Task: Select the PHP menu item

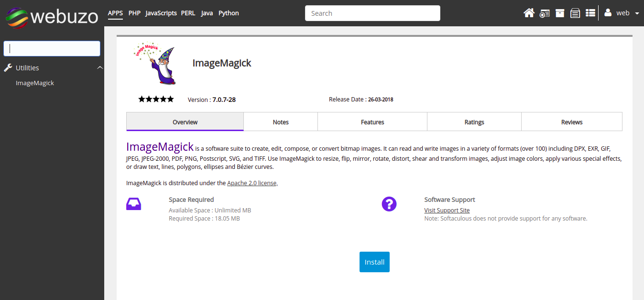Action: [134, 13]
